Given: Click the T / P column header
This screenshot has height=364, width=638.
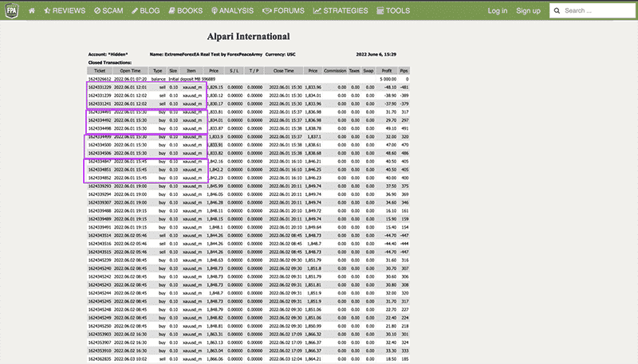Looking at the screenshot, I should point(254,71).
